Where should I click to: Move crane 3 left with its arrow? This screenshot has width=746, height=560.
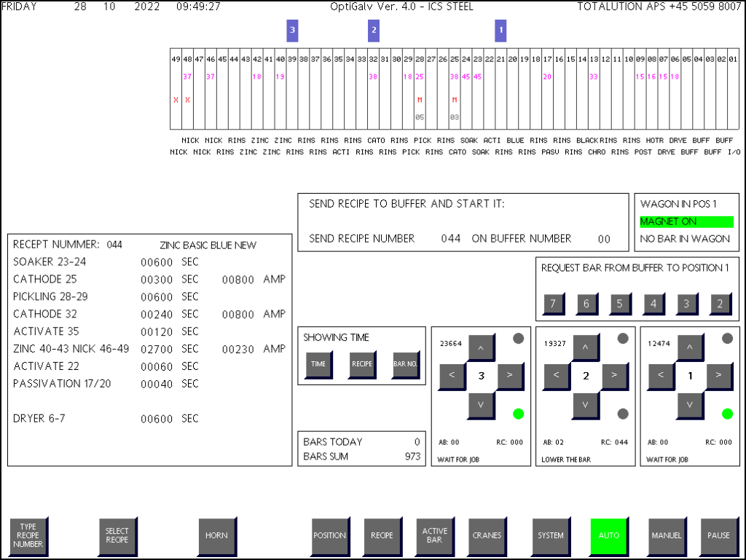point(452,376)
